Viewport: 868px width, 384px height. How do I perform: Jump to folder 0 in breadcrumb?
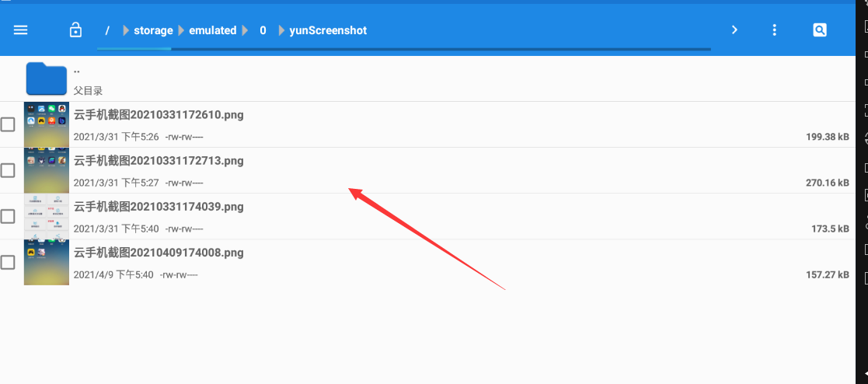(x=263, y=30)
